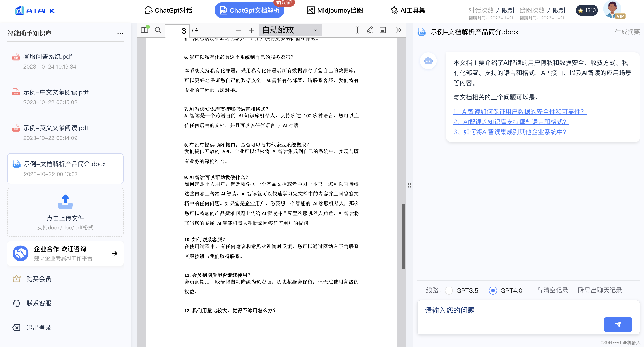Image resolution: width=644 pixels, height=347 pixels.
Task: Click the 1310 points star badge
Action: (x=586, y=10)
